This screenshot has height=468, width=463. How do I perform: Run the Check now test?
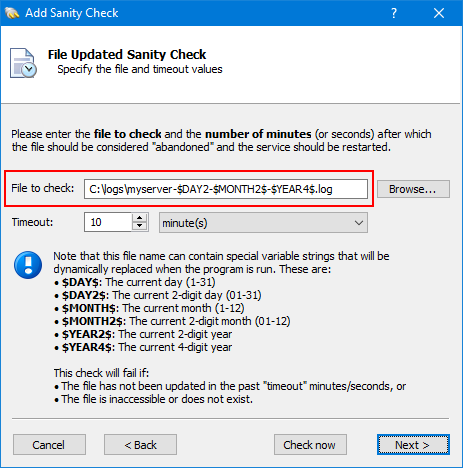310,445
